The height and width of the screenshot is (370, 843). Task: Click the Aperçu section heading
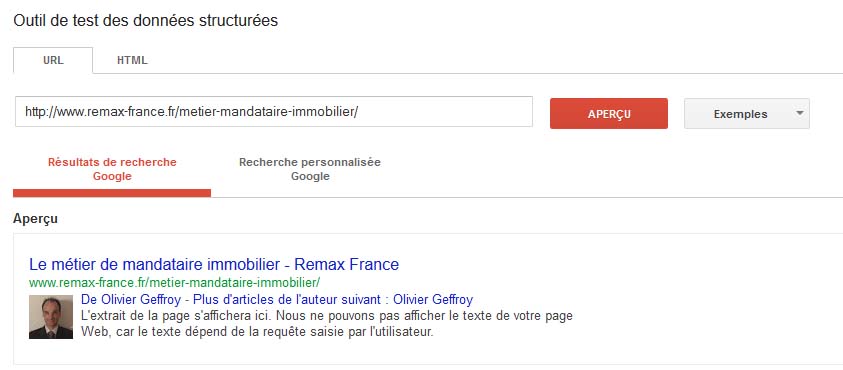[35, 219]
